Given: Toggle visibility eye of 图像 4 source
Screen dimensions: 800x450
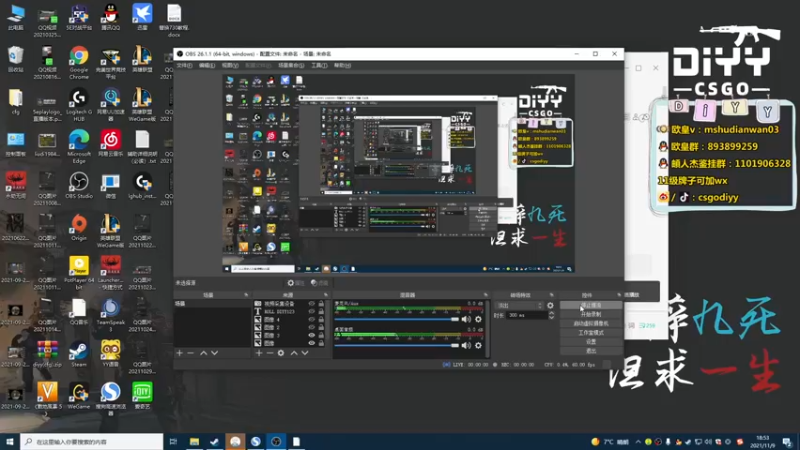Looking at the screenshot, I should pyautogui.click(x=311, y=319).
